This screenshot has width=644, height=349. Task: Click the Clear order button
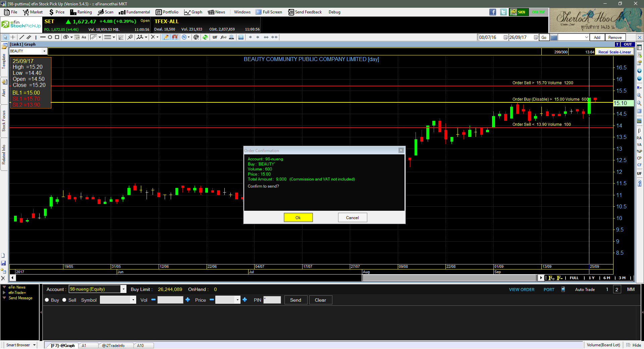coord(321,300)
